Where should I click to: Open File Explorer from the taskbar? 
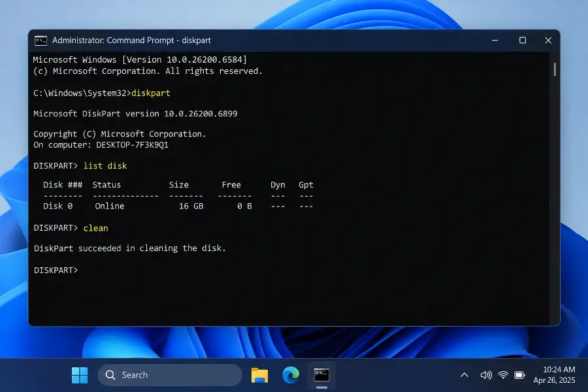click(x=259, y=375)
